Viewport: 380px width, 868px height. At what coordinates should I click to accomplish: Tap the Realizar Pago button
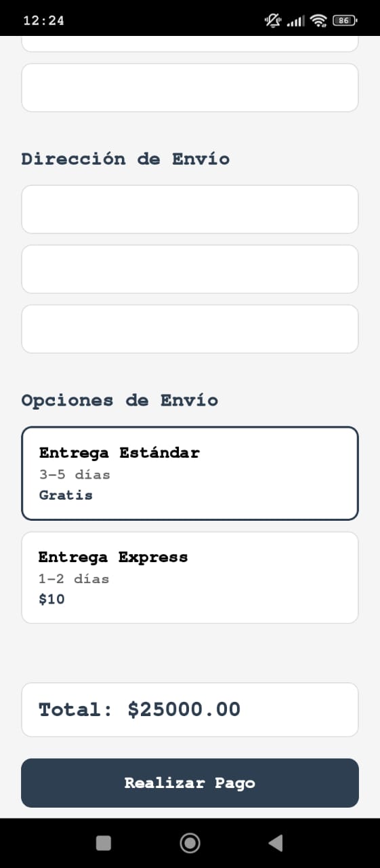click(190, 783)
